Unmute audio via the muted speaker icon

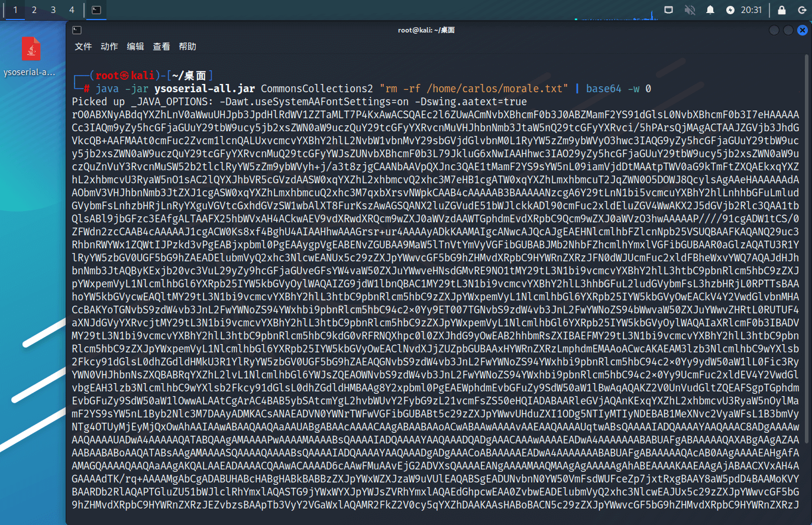point(690,10)
